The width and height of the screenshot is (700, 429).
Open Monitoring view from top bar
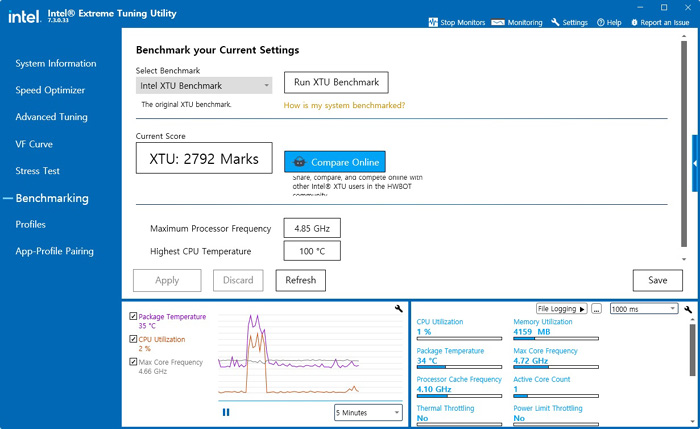[x=517, y=22]
